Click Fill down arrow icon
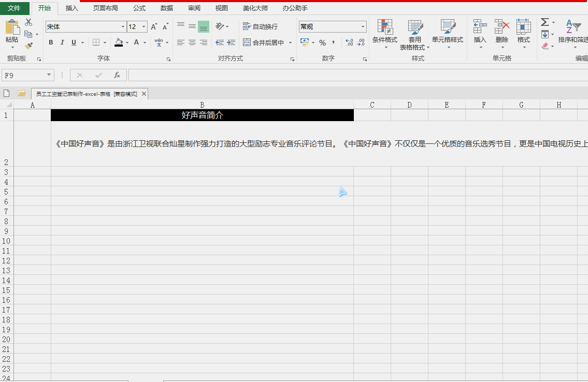The height and width of the screenshot is (382, 588). 545,34
